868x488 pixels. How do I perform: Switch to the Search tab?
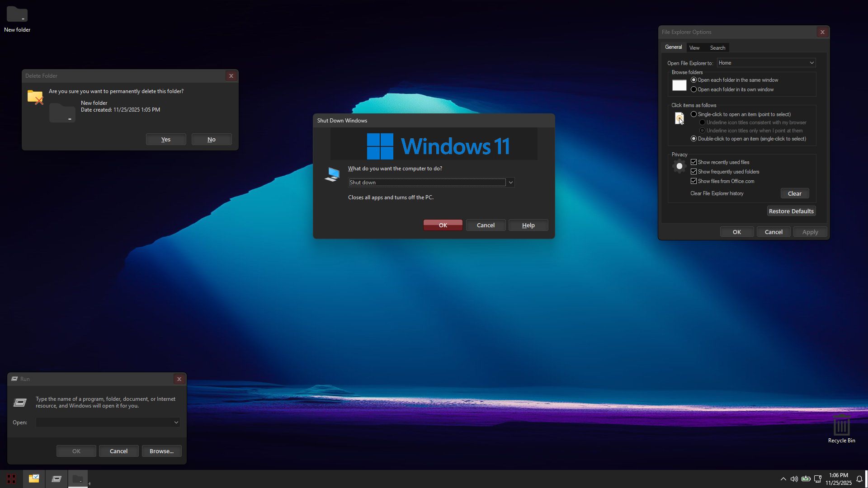point(717,48)
